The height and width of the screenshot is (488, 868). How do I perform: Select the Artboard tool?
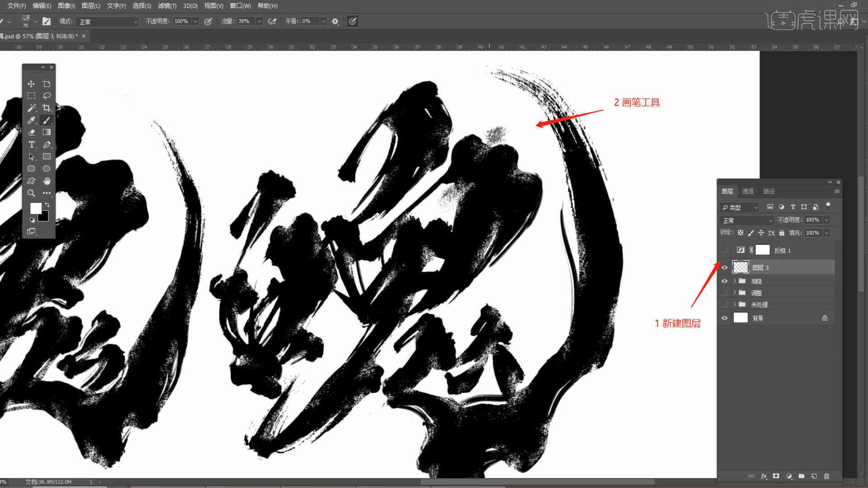tap(47, 84)
